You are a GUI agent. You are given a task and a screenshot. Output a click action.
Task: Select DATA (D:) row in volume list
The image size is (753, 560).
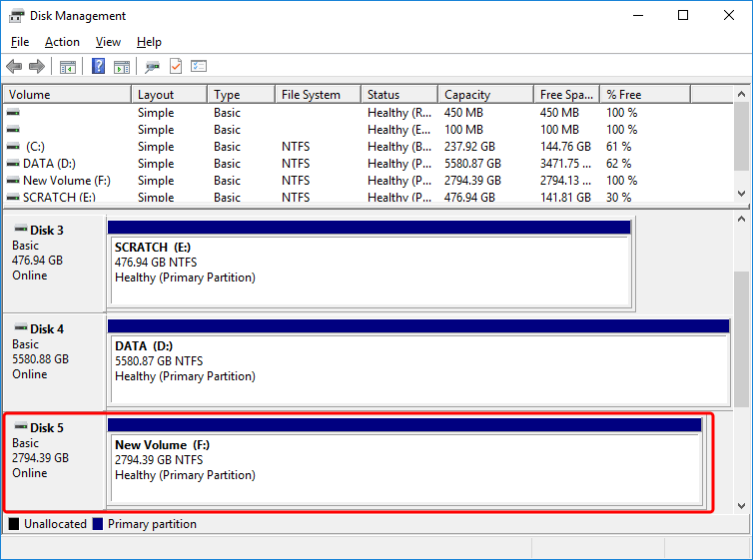click(x=49, y=164)
